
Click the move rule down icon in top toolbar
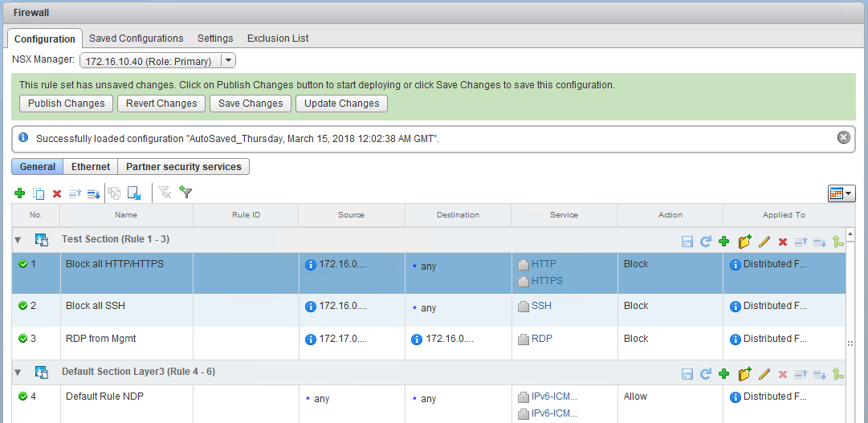pos(93,193)
